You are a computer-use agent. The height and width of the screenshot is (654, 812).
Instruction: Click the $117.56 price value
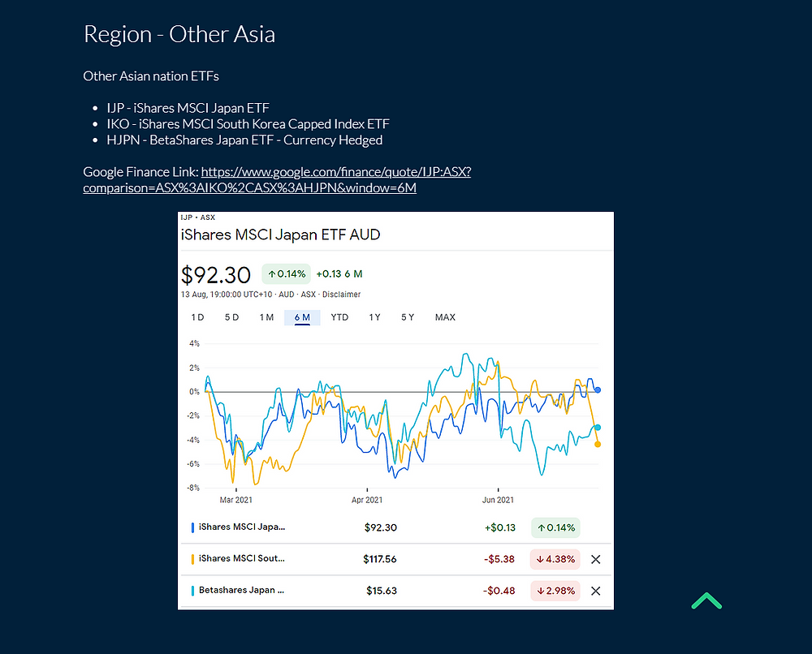(x=379, y=559)
